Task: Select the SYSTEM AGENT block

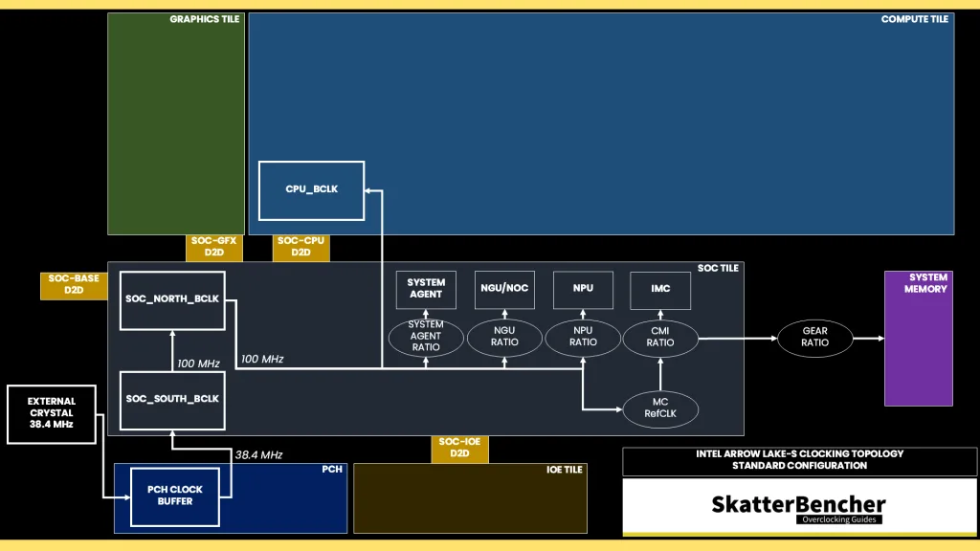Action: click(426, 289)
